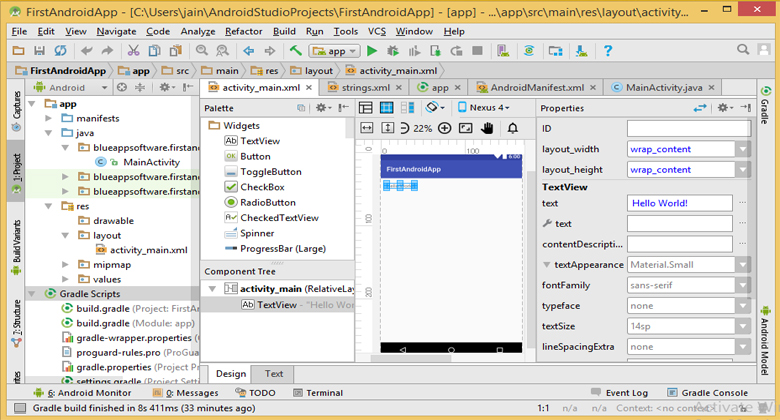Navigate back with the blue left arrow
780x420 pixels.
[248, 51]
